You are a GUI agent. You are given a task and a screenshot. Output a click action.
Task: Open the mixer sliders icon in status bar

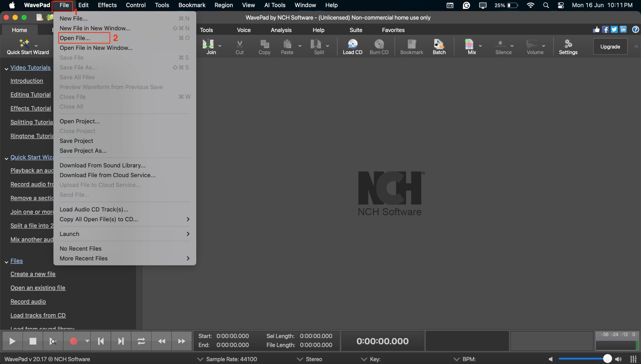[633, 359]
